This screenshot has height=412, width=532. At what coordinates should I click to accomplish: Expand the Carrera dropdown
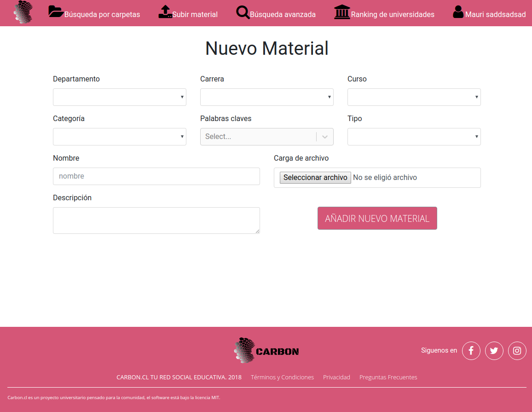point(267,97)
